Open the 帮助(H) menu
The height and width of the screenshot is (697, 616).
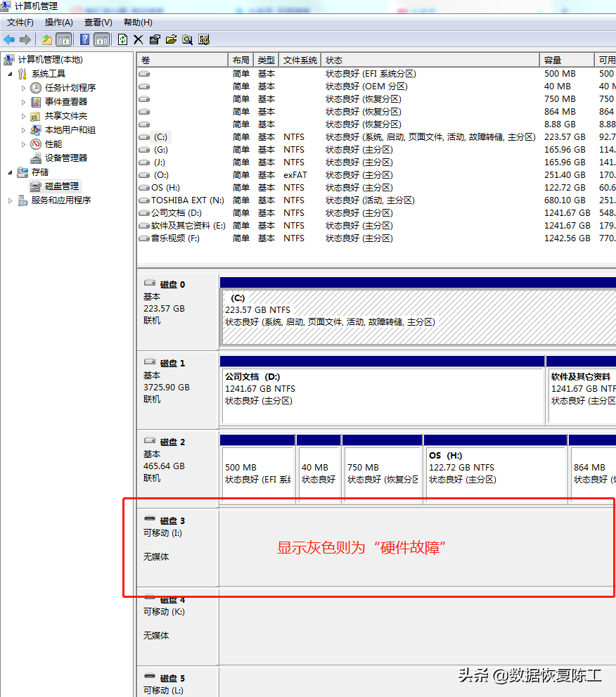pyautogui.click(x=138, y=23)
